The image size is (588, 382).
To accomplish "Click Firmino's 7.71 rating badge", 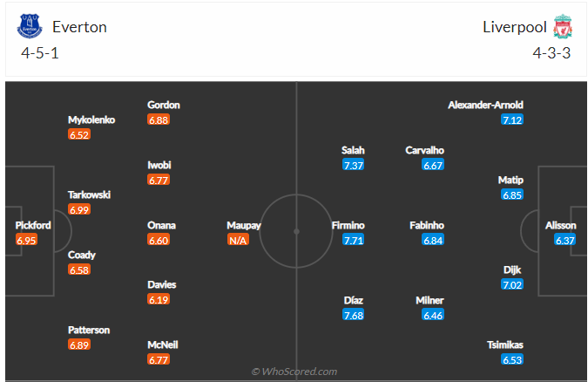I will coord(353,240).
